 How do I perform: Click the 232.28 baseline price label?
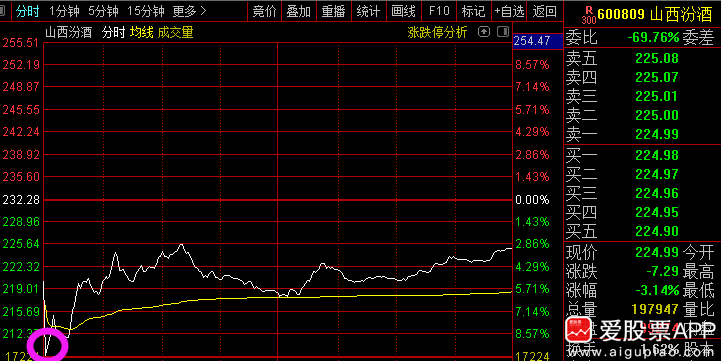(21, 200)
